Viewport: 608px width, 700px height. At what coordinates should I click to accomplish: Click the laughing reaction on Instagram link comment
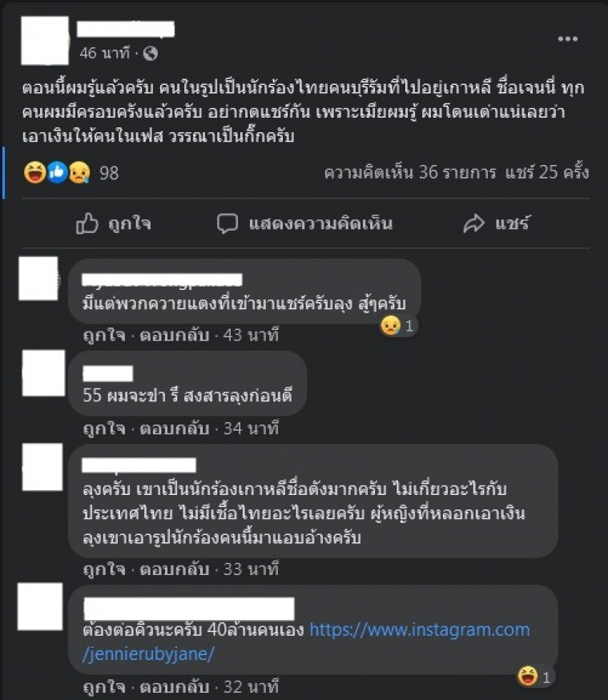coord(527,676)
